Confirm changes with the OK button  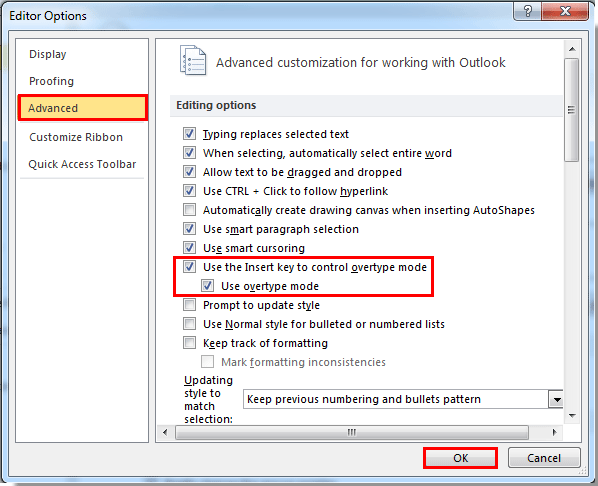click(460, 458)
